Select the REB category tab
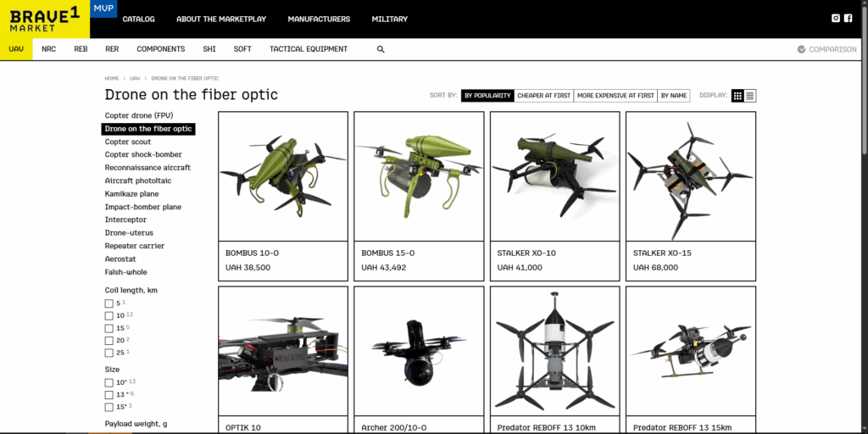This screenshot has height=434, width=868. click(81, 49)
